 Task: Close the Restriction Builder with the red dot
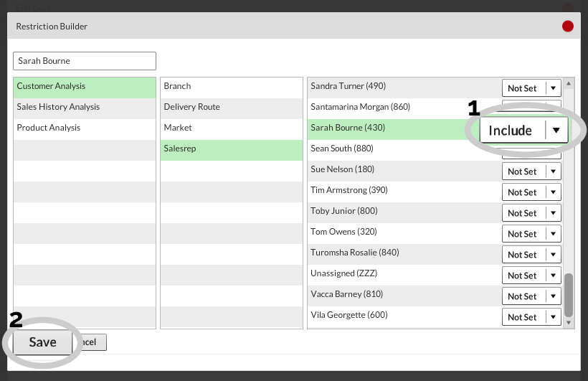(567, 27)
